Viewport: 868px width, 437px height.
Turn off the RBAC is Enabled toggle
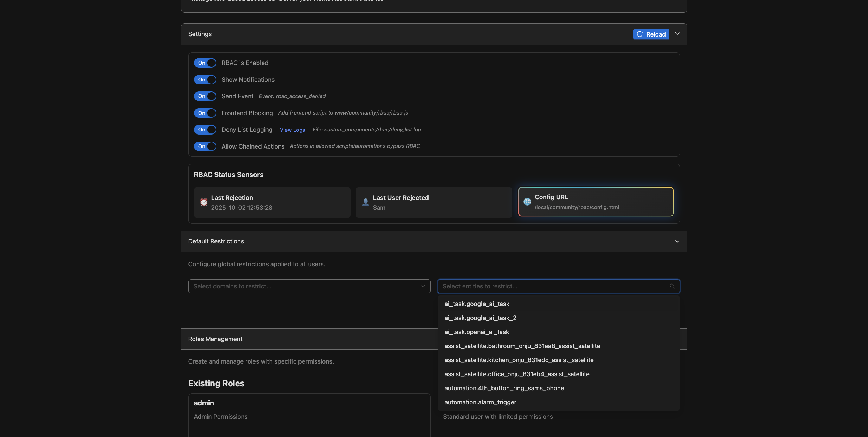(x=205, y=63)
